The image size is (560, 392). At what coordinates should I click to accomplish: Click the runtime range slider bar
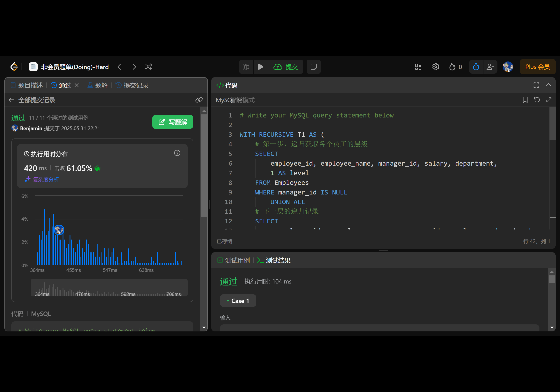tap(109, 288)
